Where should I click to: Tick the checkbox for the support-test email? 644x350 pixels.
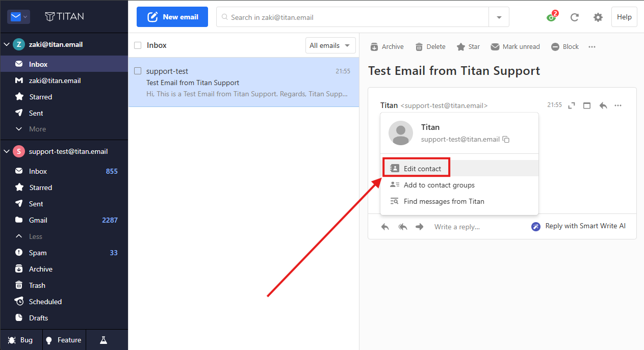tap(138, 71)
